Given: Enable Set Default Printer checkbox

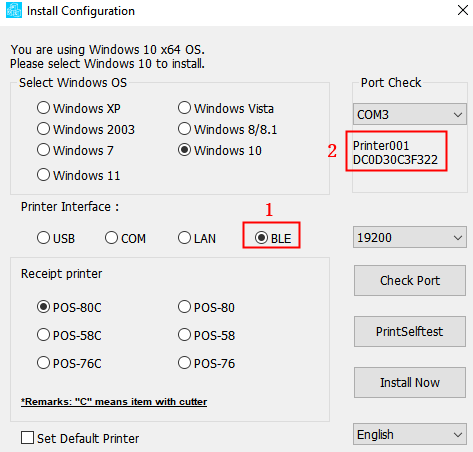Looking at the screenshot, I should tap(80, 438).
